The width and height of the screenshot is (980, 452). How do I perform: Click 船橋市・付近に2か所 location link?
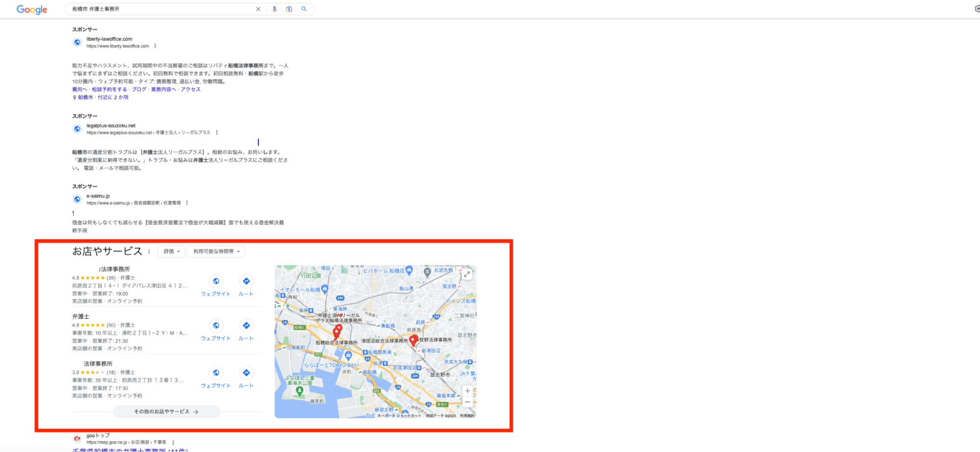click(x=103, y=97)
